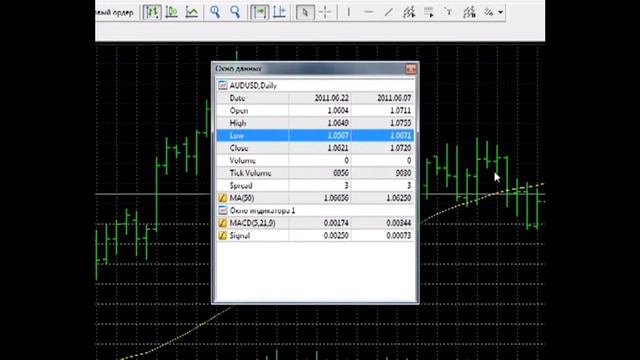Click the Open value 1.0711
Viewport: 640px width, 360px height.
click(x=400, y=111)
